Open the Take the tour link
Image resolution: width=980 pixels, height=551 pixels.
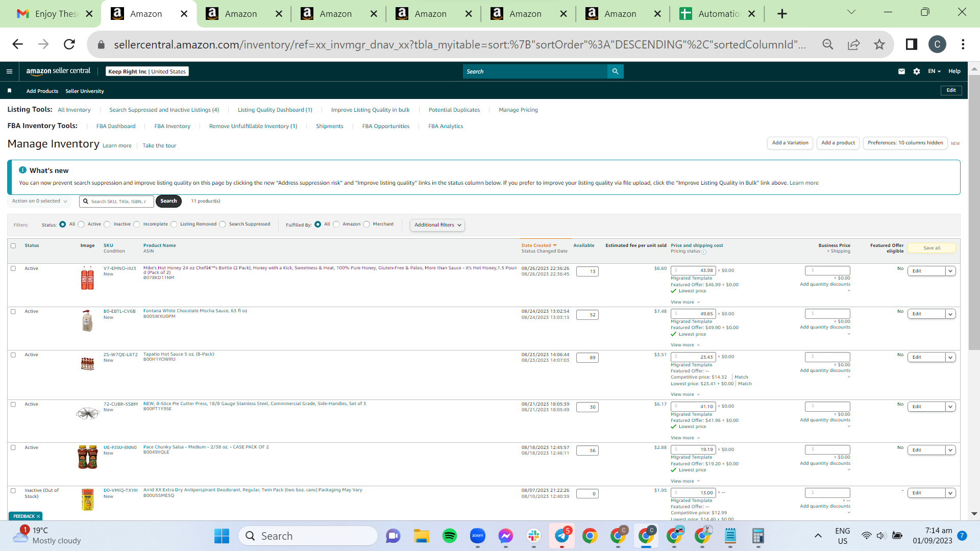(159, 146)
